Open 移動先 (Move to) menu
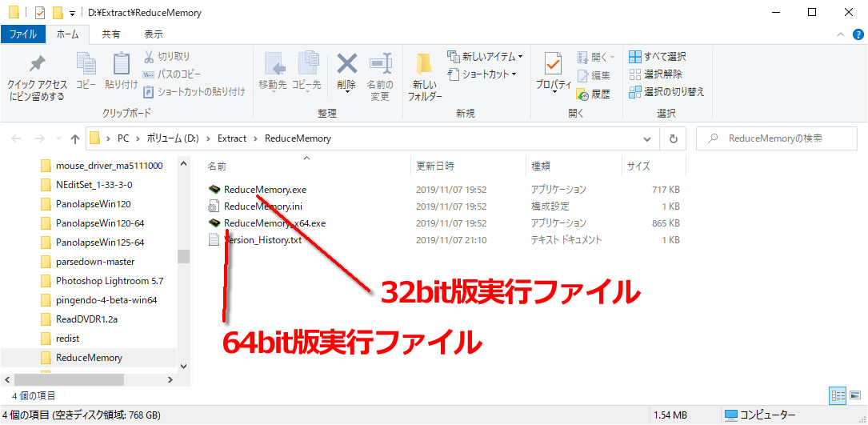 tap(272, 72)
